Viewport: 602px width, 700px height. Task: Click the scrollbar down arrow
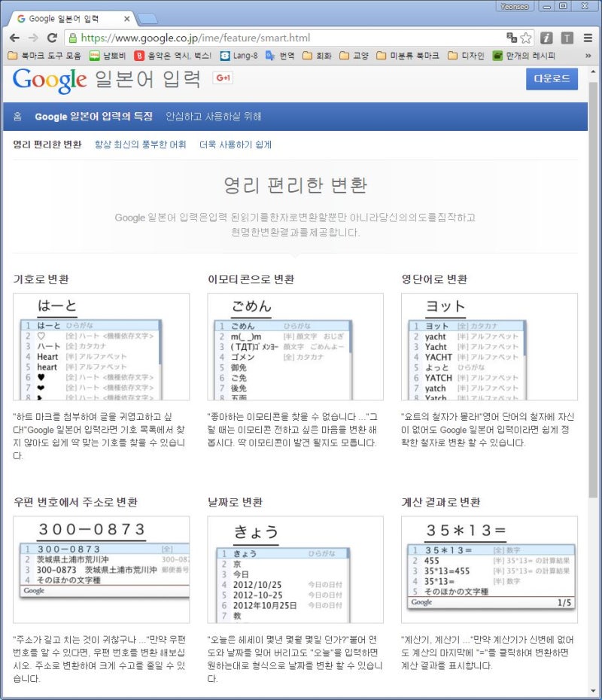click(593, 691)
